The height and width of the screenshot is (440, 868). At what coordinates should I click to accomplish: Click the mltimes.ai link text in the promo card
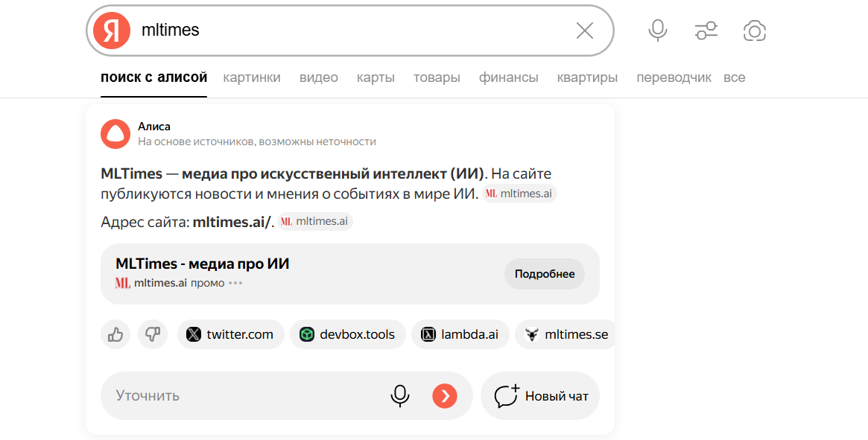click(x=160, y=284)
